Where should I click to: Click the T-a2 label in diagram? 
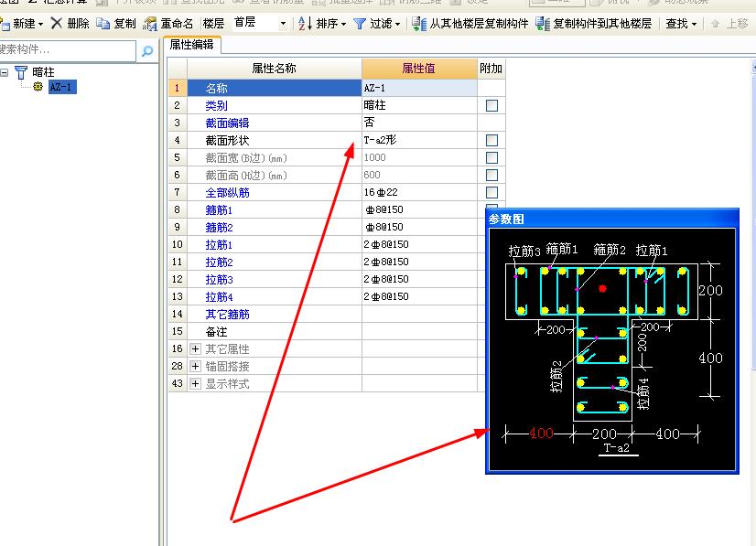pyautogui.click(x=617, y=448)
